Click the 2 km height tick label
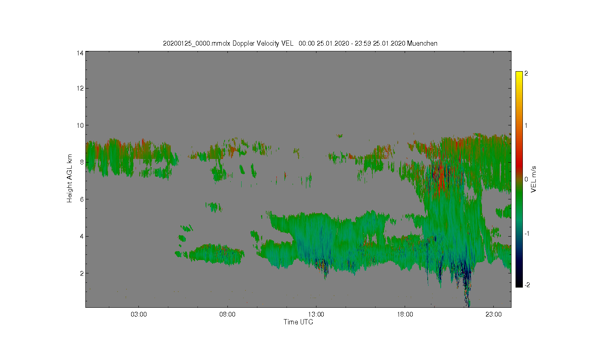 tap(82, 273)
